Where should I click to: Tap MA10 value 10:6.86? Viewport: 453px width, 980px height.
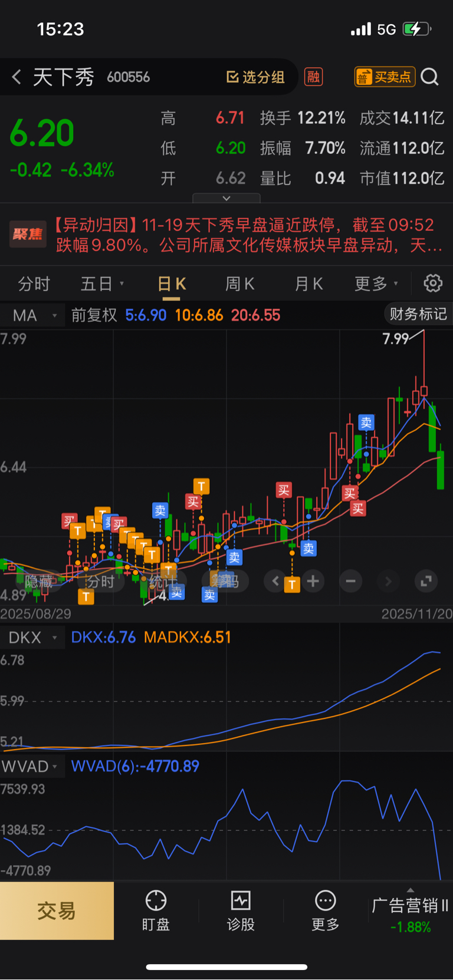(x=199, y=315)
